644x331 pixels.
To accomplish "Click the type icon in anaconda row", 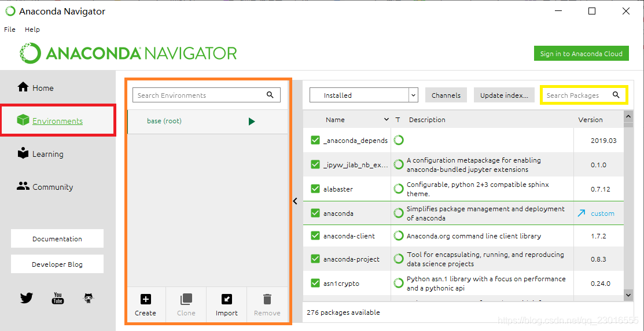I will [x=399, y=213].
